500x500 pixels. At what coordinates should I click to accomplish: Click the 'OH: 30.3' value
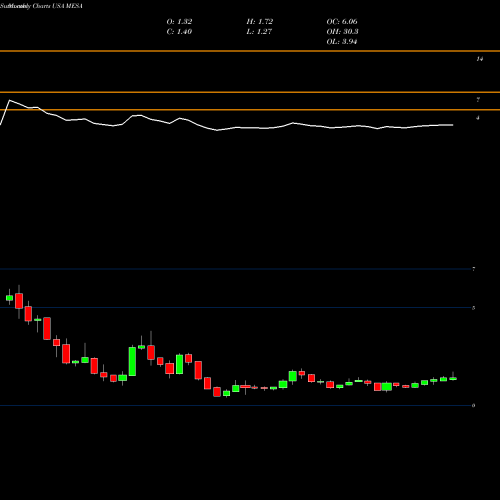coord(342,32)
